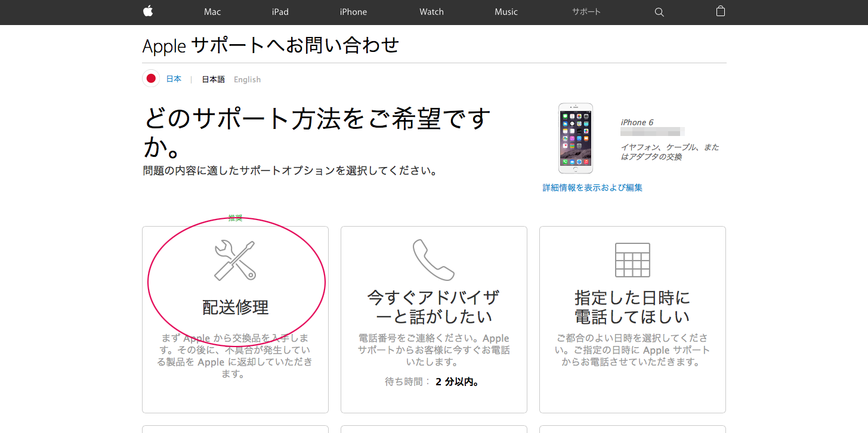
Task: Click the 電話番号をご連絡ください description text
Action: pyautogui.click(x=434, y=350)
